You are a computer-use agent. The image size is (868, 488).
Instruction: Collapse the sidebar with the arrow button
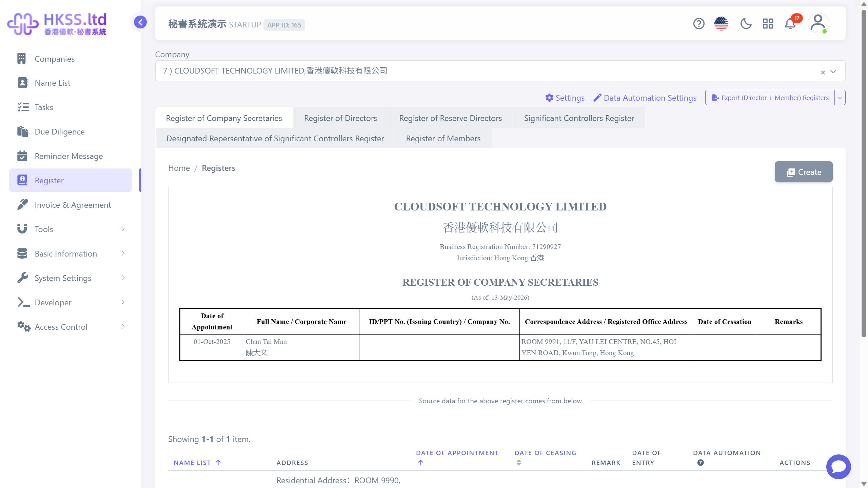140,22
